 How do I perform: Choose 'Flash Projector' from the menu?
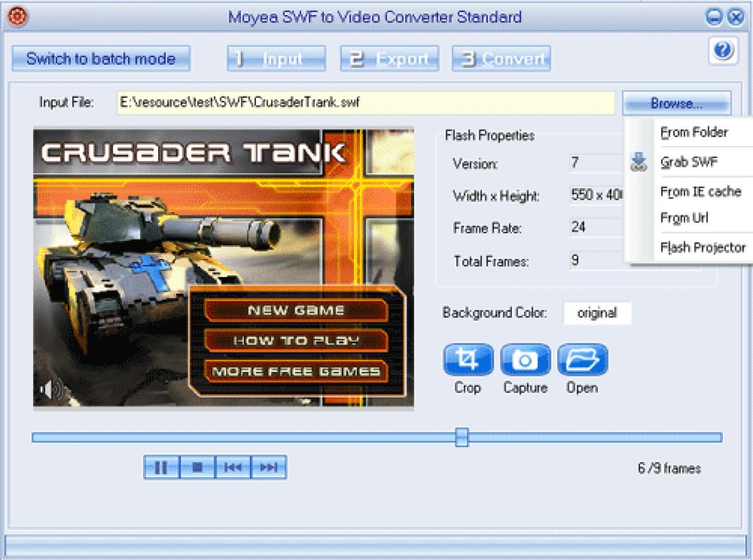(x=703, y=247)
